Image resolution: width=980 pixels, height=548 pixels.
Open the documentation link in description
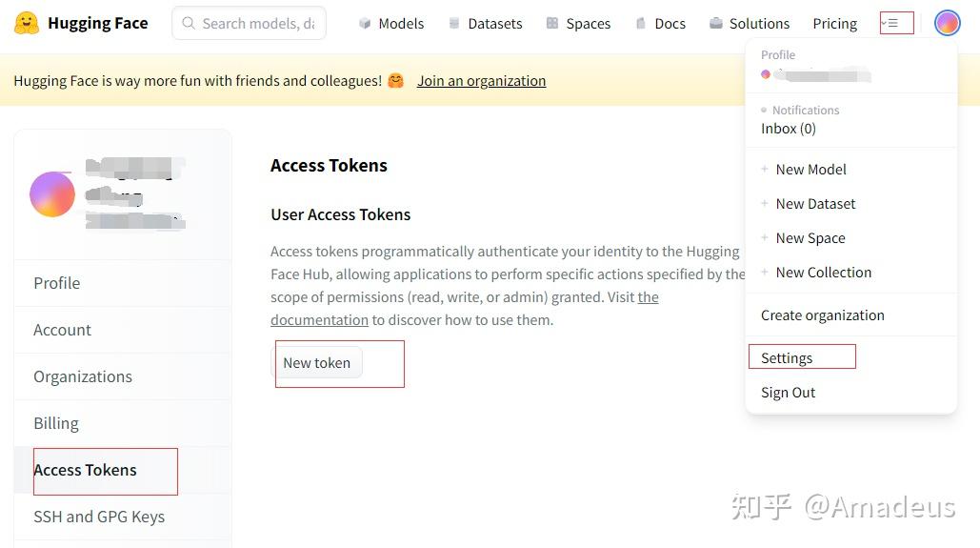tap(319, 320)
